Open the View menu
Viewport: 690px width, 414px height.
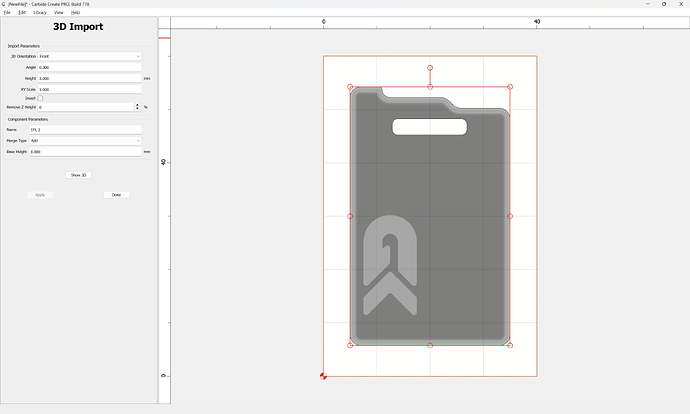click(59, 12)
